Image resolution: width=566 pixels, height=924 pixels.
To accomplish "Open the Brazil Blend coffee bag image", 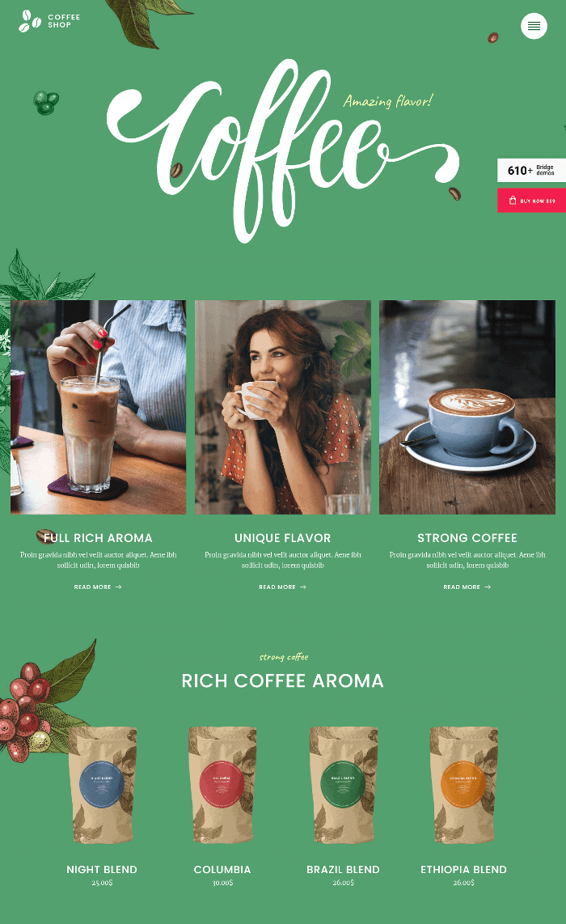I will (344, 785).
